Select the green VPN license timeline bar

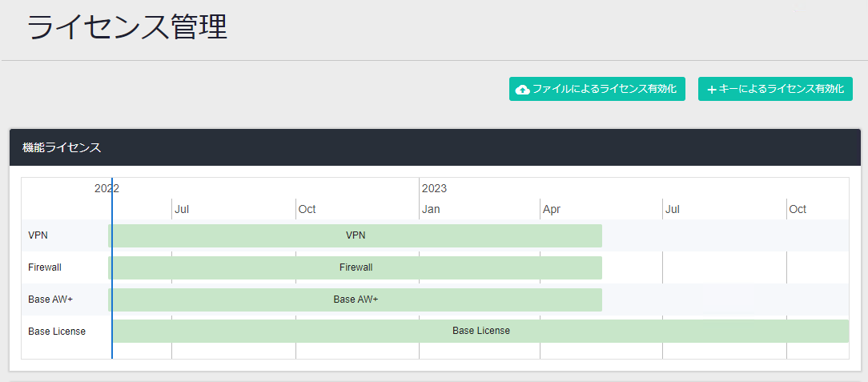tap(355, 235)
